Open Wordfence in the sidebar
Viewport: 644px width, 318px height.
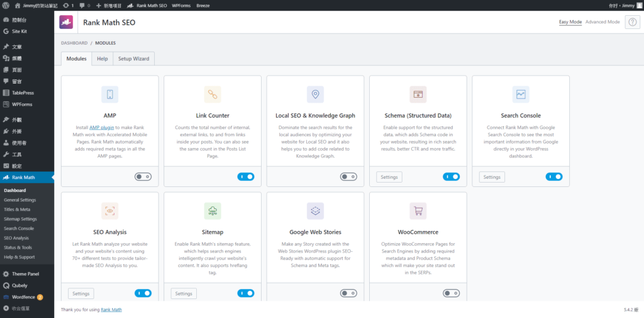point(26,297)
